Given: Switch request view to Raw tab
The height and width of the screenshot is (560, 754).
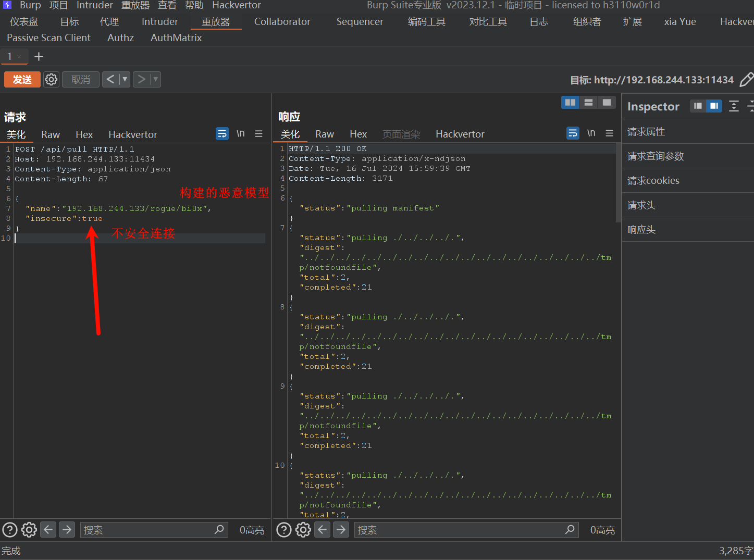Looking at the screenshot, I should 51,134.
